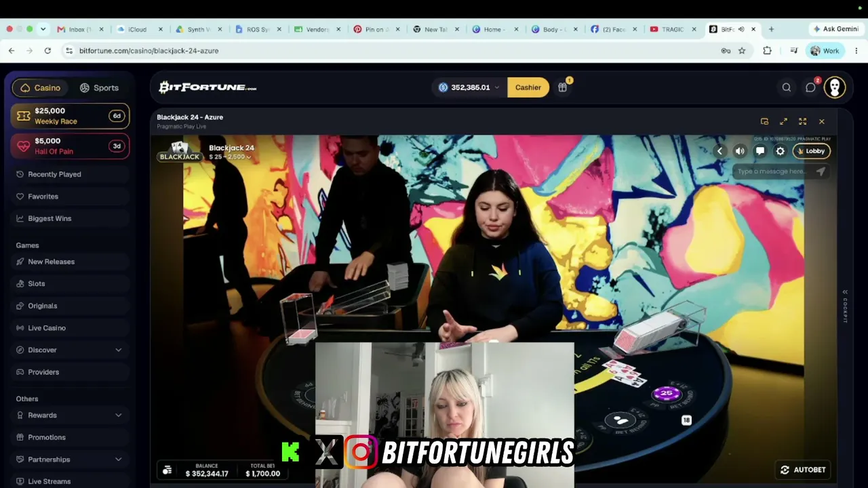Click the purple 25 chip on the table

click(x=666, y=394)
